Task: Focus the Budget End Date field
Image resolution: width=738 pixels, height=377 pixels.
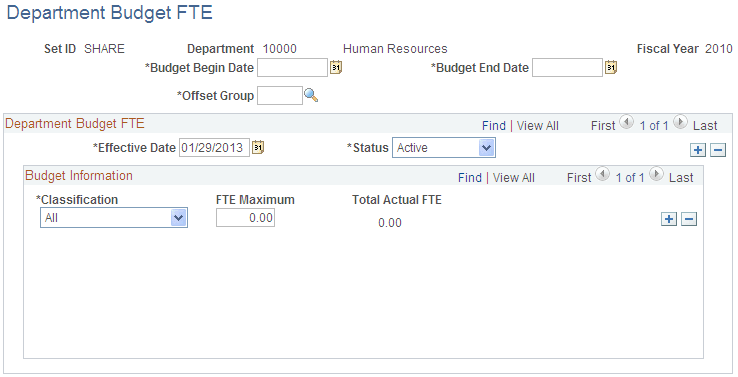Action: pos(567,68)
